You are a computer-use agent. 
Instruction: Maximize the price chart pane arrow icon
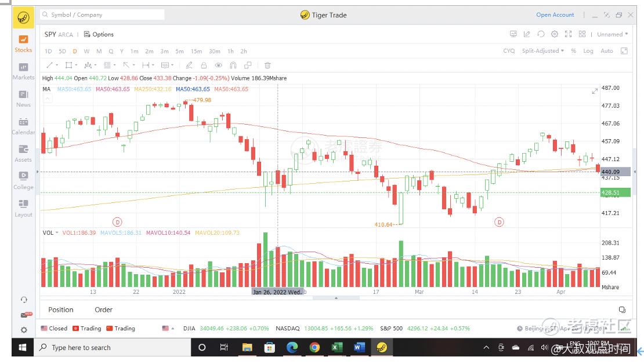[x=595, y=91]
